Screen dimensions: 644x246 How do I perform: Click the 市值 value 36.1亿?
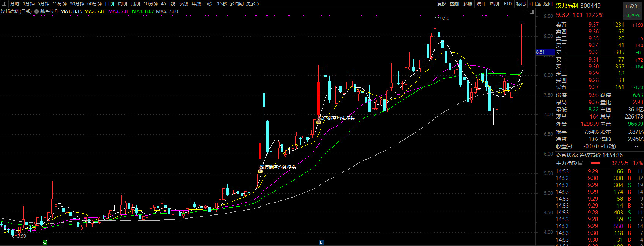click(636, 110)
